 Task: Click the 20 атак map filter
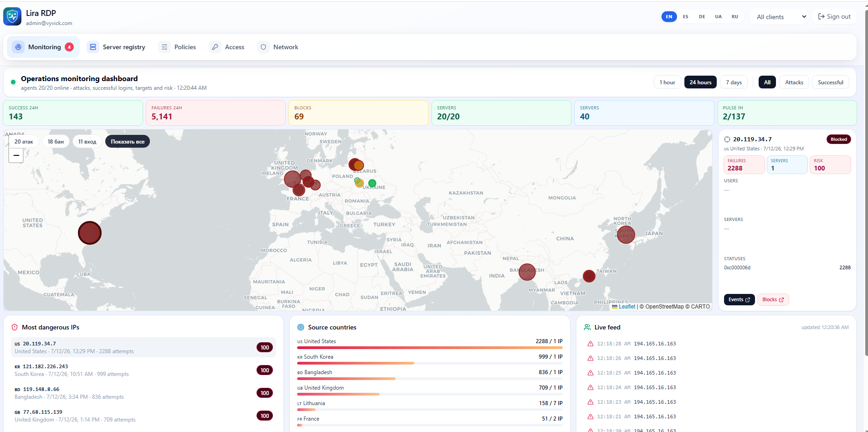point(24,142)
